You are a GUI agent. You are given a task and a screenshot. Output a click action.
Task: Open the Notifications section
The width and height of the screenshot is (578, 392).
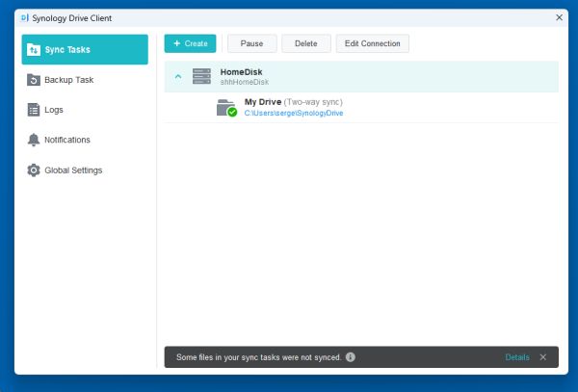pyautogui.click(x=85, y=140)
